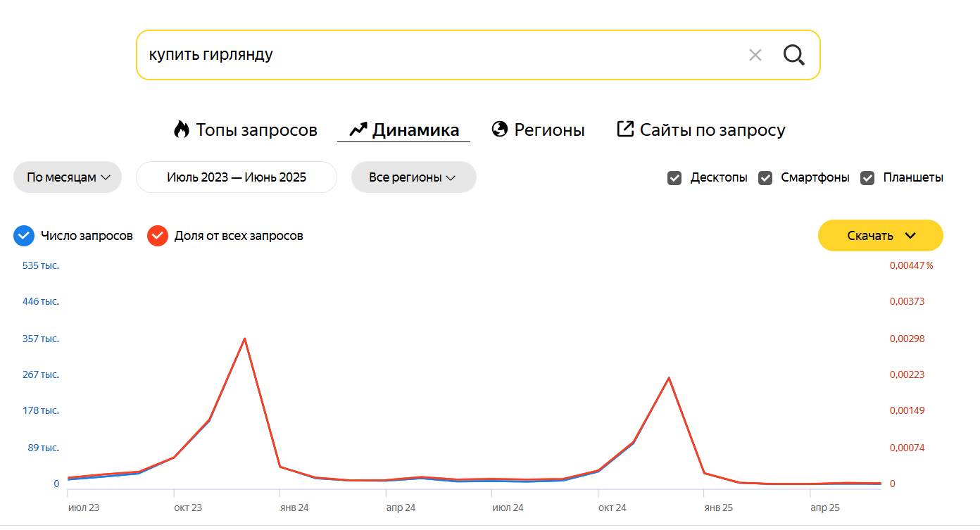The height and width of the screenshot is (530, 980).
Task: Click the globe icon next to Регионы
Action: 500,130
